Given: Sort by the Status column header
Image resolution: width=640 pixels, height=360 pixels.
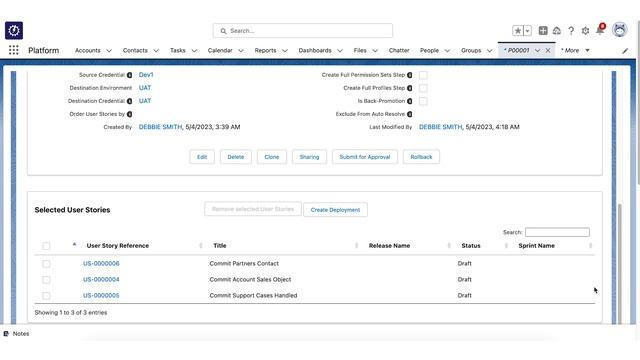Looking at the screenshot, I should pos(471,246).
